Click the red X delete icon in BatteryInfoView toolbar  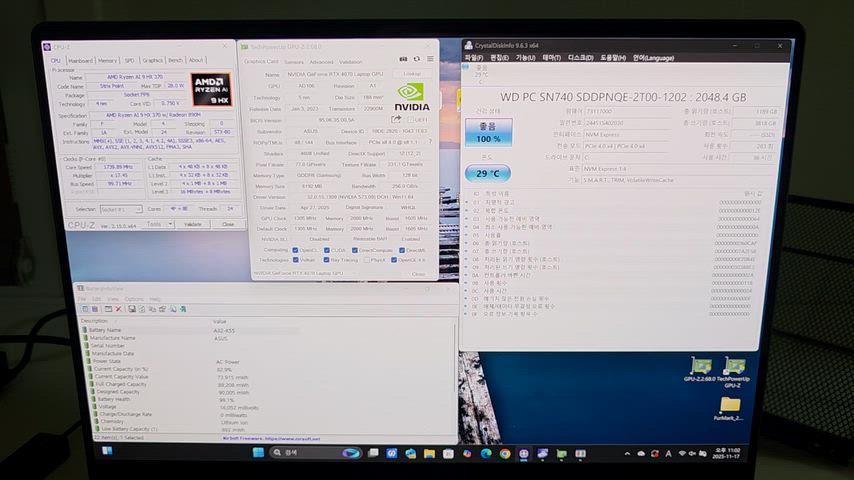pyautogui.click(x=118, y=309)
